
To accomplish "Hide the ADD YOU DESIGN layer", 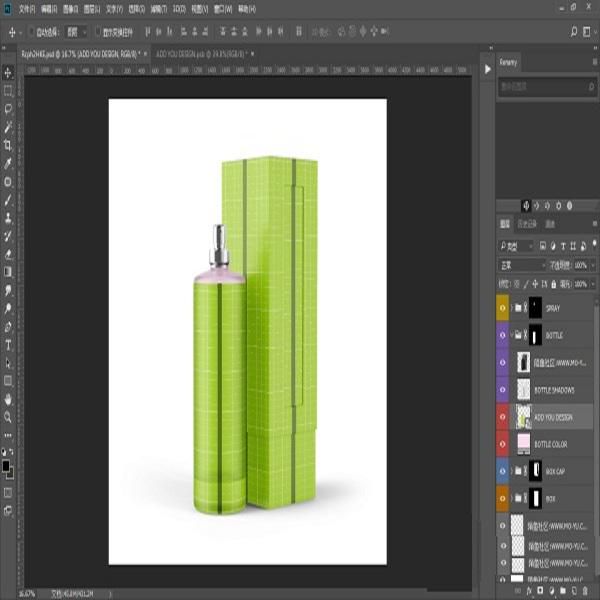I will click(x=502, y=417).
